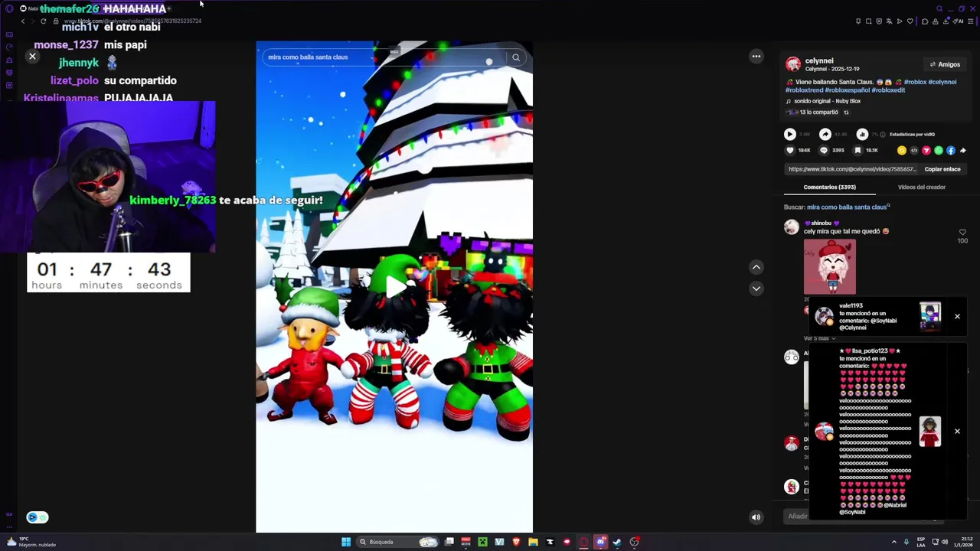Image resolution: width=980 pixels, height=551 pixels.
Task: Click the overlay toggle switch bottom left
Action: coord(37,517)
